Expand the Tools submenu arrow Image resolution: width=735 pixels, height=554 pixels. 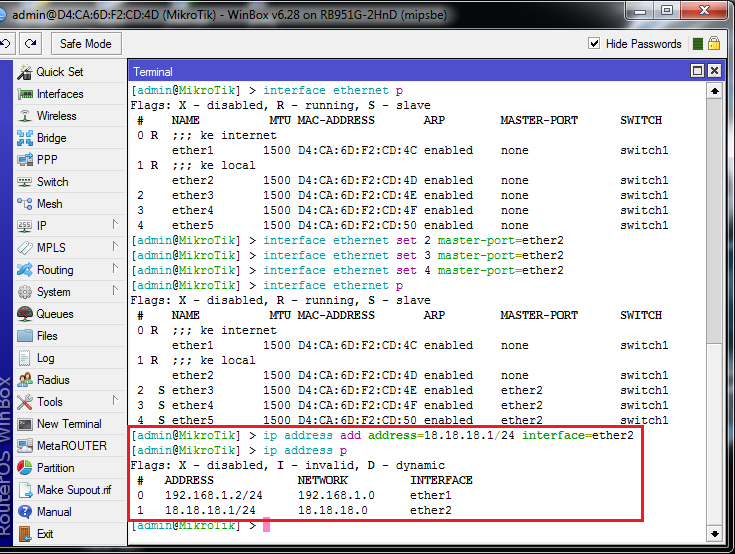[115, 400]
